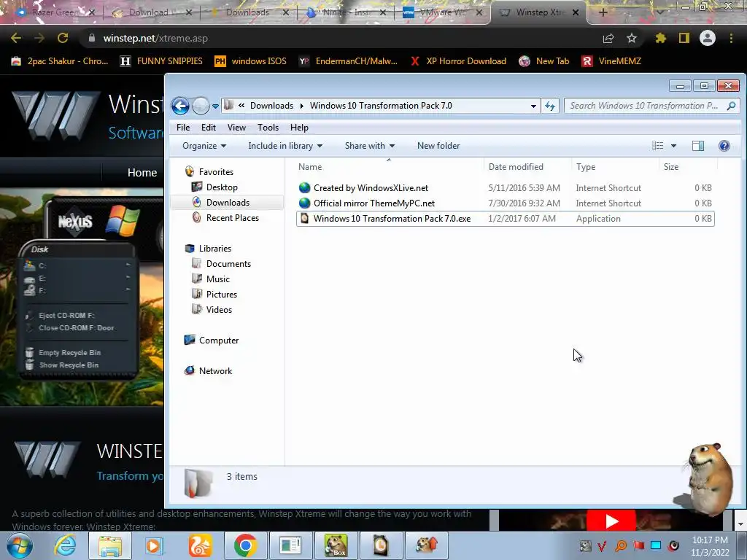This screenshot has height=560, width=747.
Task: Click the refresh button beside address bar
Action: (x=550, y=106)
